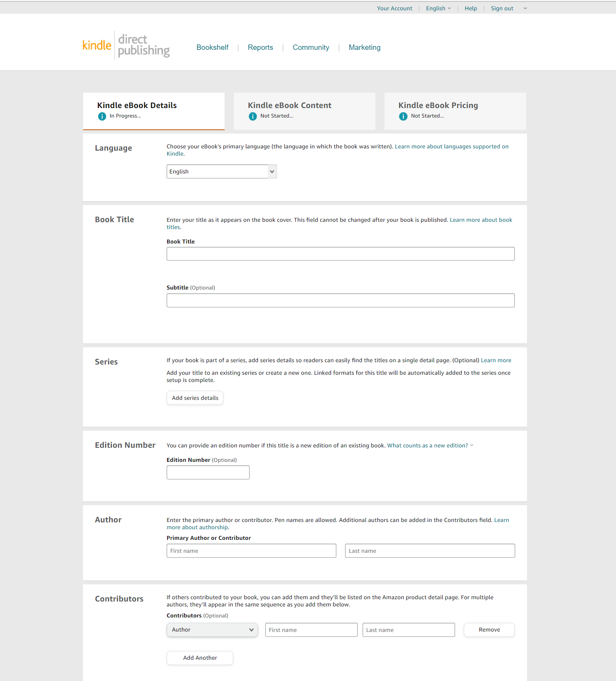616x681 pixels.
Task: Focus the Edition Number input field
Action: click(208, 472)
